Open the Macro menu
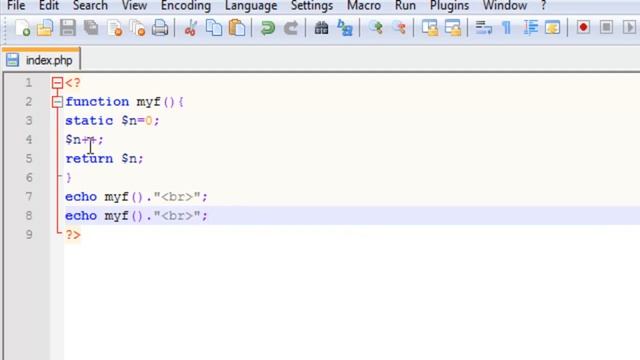Viewport: 640px width, 360px height. click(x=364, y=6)
